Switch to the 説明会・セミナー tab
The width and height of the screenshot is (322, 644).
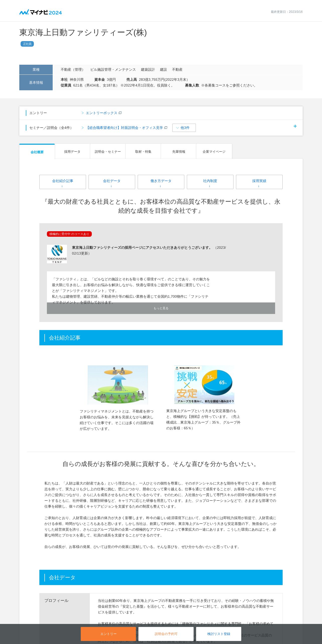pos(108,152)
